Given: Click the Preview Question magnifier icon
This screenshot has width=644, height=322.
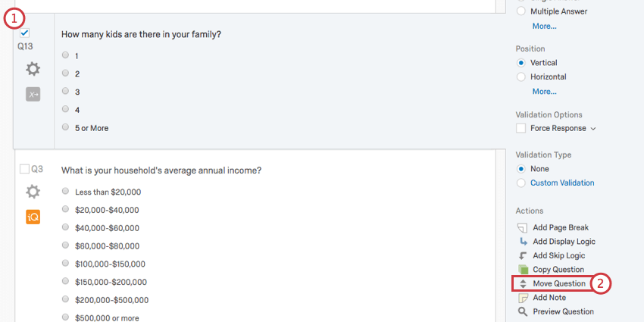Looking at the screenshot, I should click(523, 311).
